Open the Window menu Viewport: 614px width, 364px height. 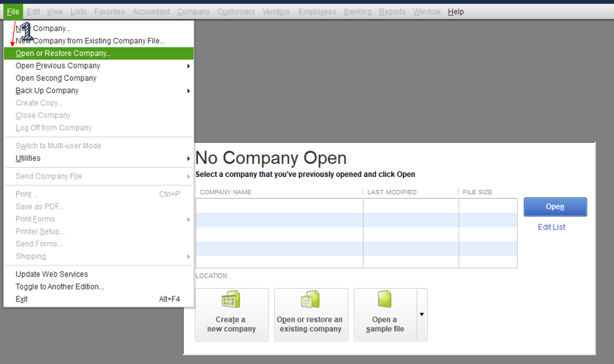(x=427, y=12)
